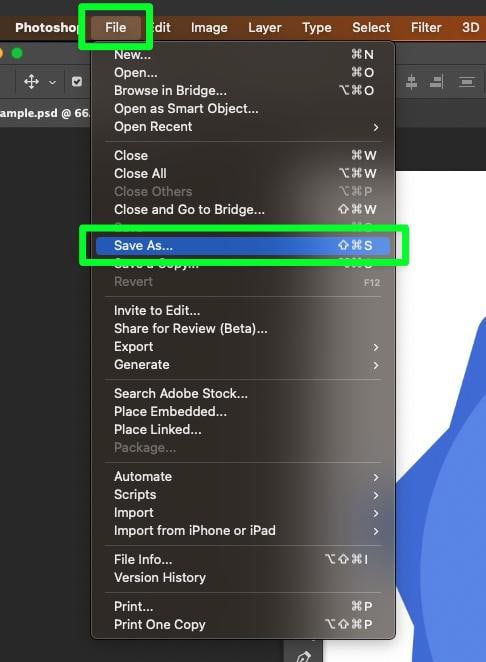The width and height of the screenshot is (486, 662).
Task: Click the align bottom edges icon
Action: pyautogui.click(x=437, y=82)
